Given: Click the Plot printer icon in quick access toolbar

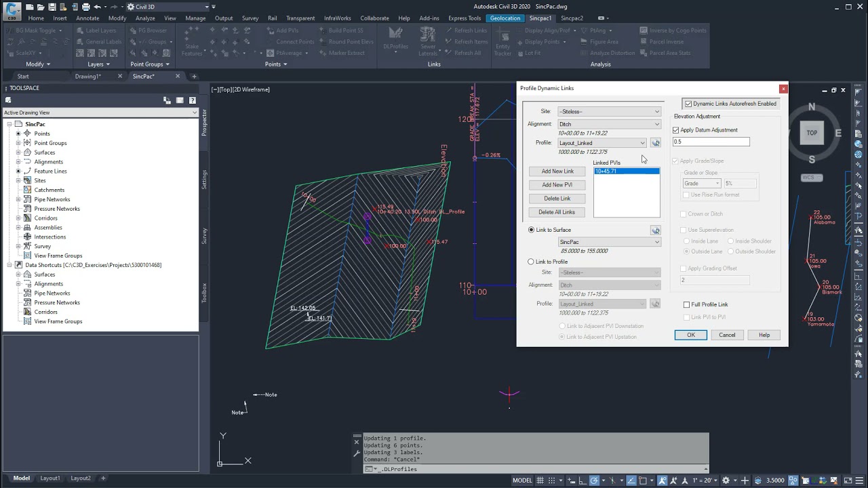Looking at the screenshot, I should (86, 7).
